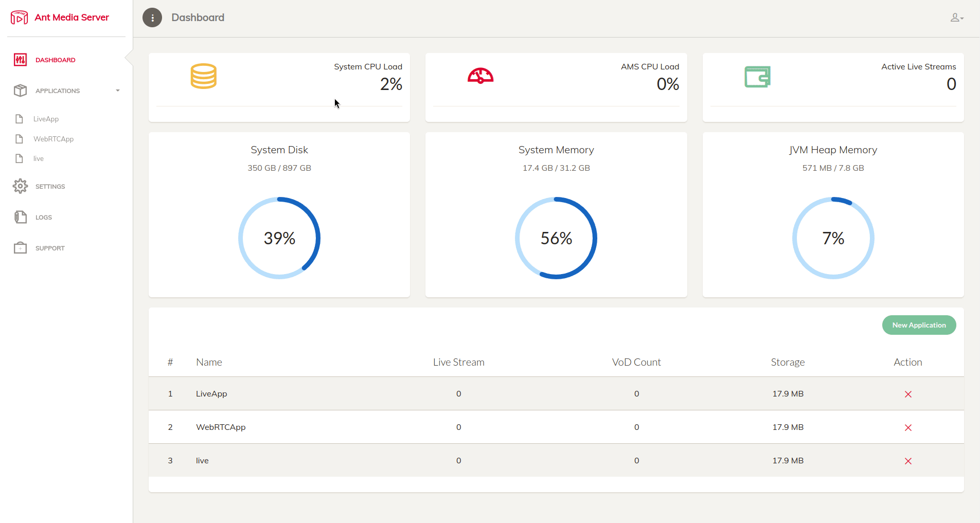Viewport: 980px width, 523px height.
Task: Click the live app document icon in sidebar
Action: point(19,158)
